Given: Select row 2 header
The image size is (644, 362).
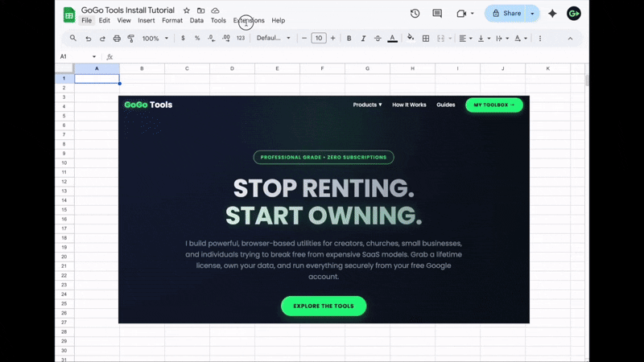Looking at the screenshot, I should tap(64, 88).
